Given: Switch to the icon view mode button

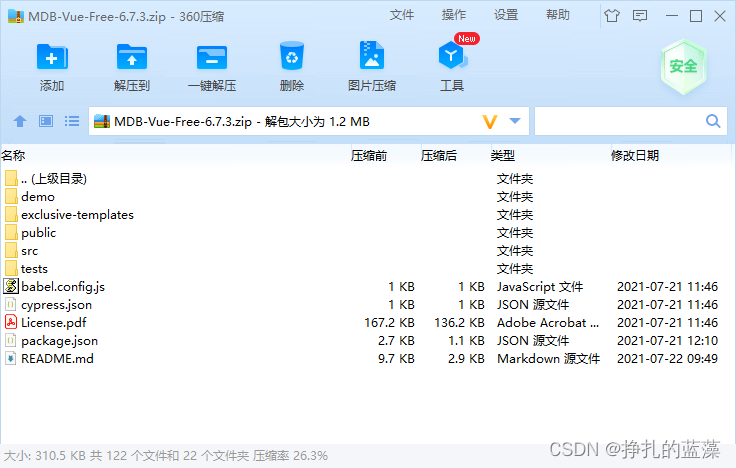Looking at the screenshot, I should pos(46,122).
